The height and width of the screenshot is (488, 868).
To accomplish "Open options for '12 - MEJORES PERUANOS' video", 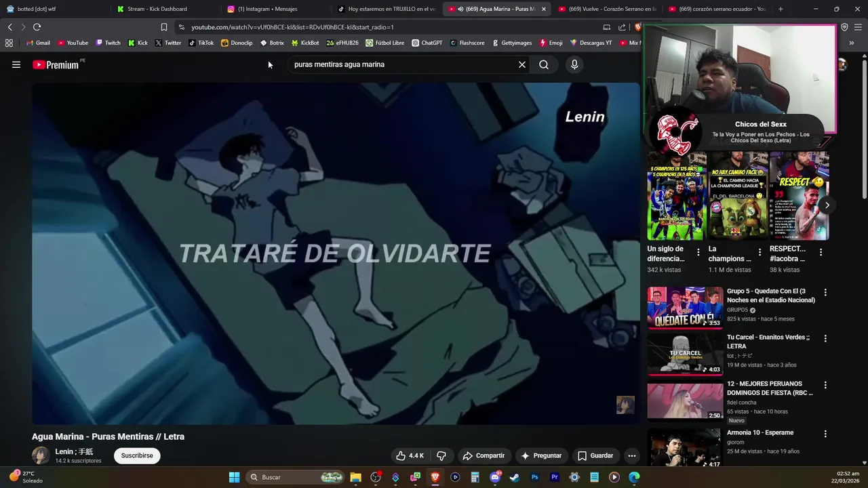I will coord(825,385).
